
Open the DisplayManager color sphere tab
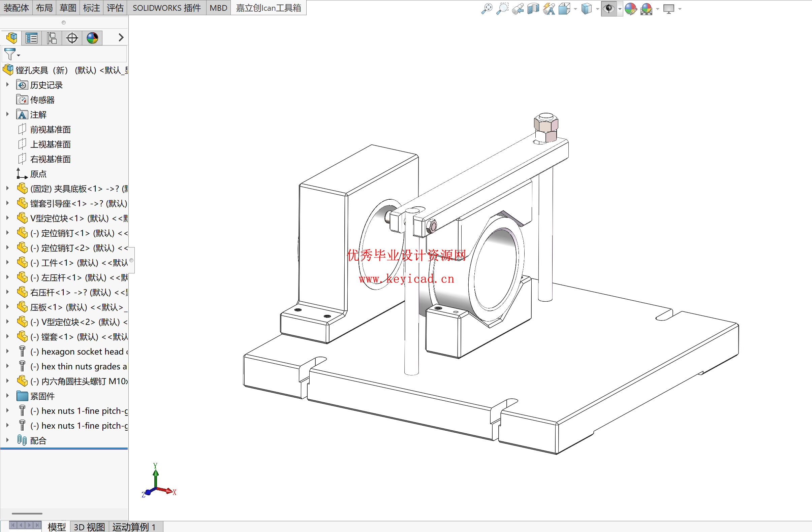point(92,38)
